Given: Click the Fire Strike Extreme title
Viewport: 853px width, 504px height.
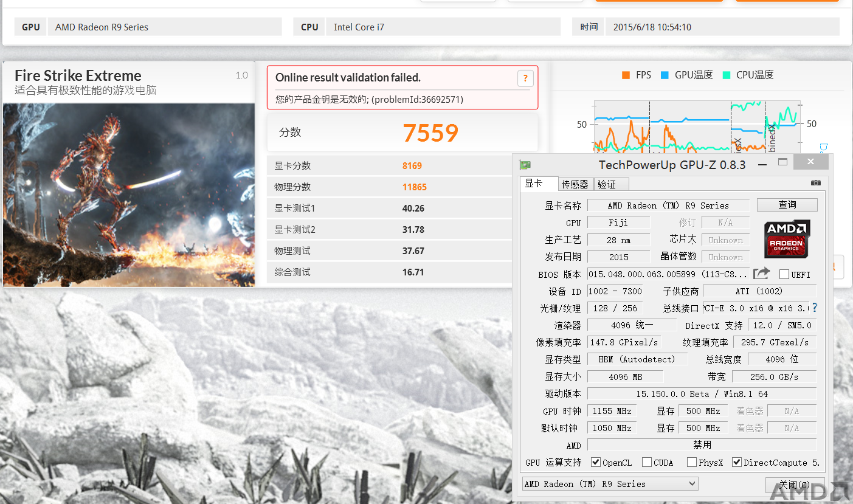Looking at the screenshot, I should [x=78, y=76].
